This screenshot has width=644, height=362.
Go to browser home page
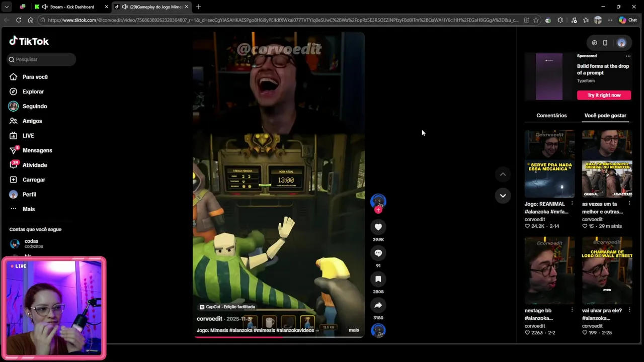tap(31, 20)
